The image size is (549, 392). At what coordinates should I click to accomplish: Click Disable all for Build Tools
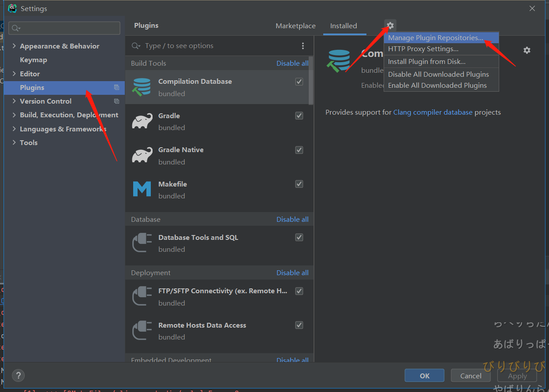pos(292,63)
